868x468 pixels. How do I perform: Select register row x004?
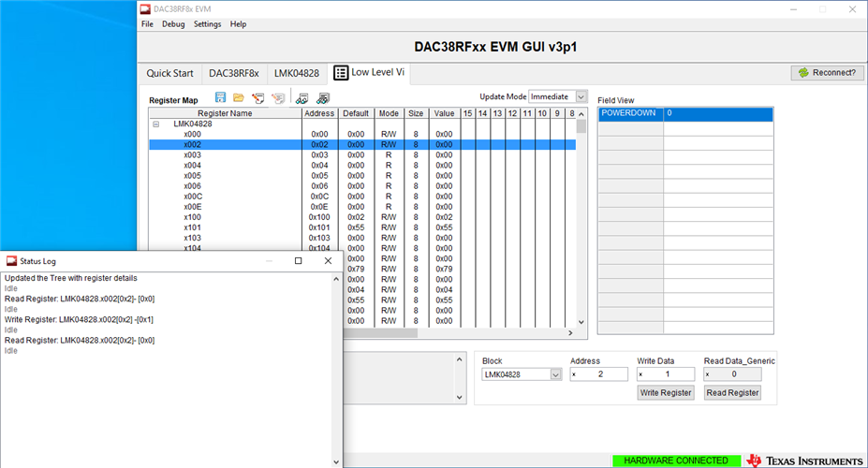coord(362,166)
